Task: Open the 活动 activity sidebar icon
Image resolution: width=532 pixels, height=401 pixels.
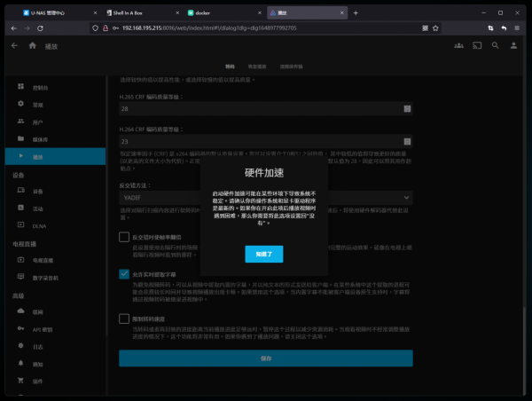Action: point(20,208)
